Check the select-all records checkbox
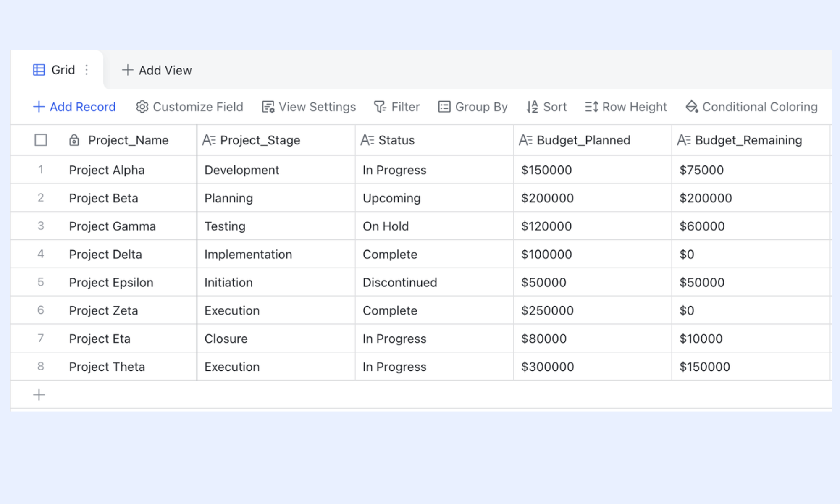The height and width of the screenshot is (504, 840). (41, 140)
